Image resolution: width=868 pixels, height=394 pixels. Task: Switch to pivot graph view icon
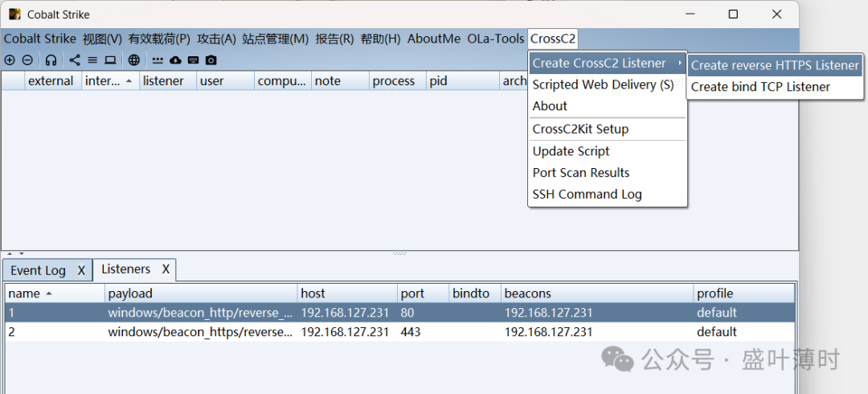pos(75,60)
